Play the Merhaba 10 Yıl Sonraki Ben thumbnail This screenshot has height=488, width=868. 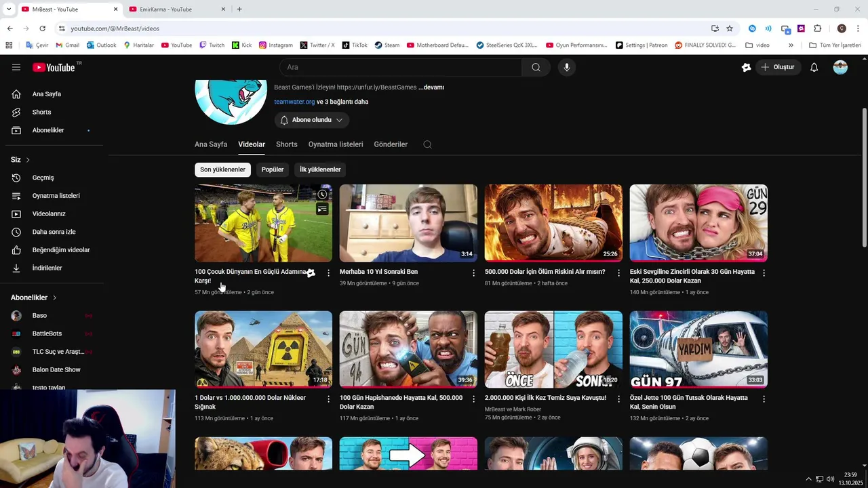click(408, 223)
